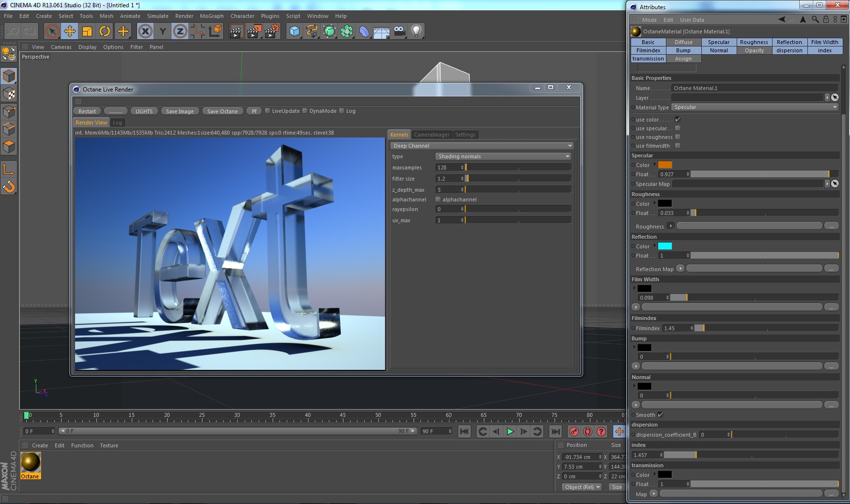The width and height of the screenshot is (850, 504).
Task: Toggle Y axis lock
Action: [x=163, y=31]
